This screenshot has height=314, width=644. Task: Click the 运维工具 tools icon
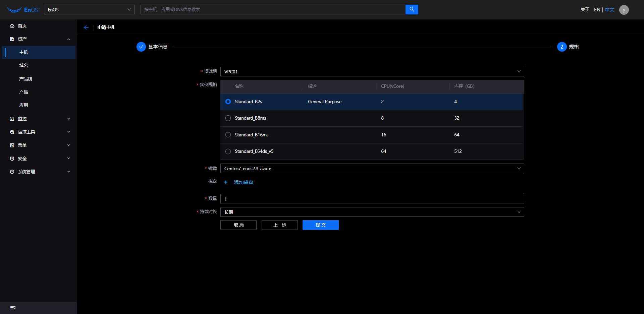[x=12, y=132]
